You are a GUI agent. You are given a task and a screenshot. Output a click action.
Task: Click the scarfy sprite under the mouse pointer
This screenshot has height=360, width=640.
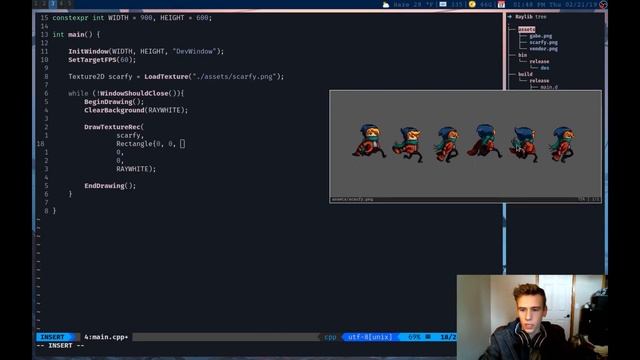point(524,144)
